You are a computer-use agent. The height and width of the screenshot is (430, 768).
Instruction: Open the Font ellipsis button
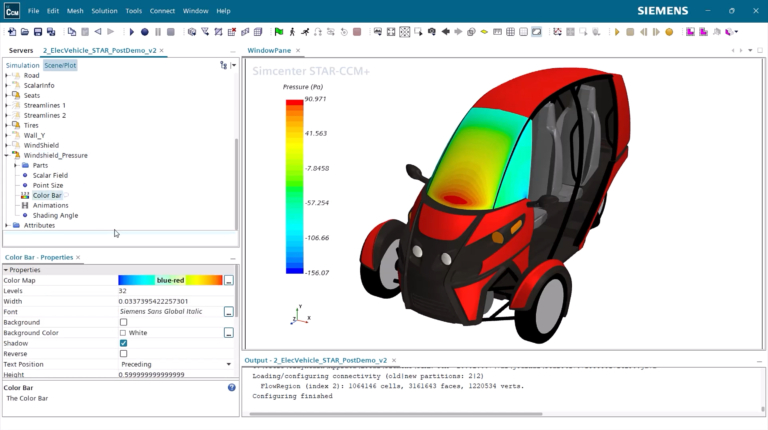tap(229, 312)
